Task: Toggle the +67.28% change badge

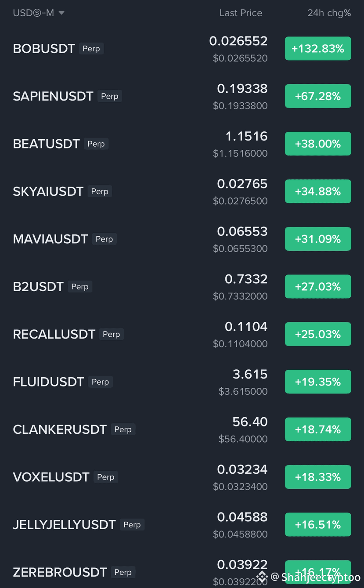Action: point(318,96)
